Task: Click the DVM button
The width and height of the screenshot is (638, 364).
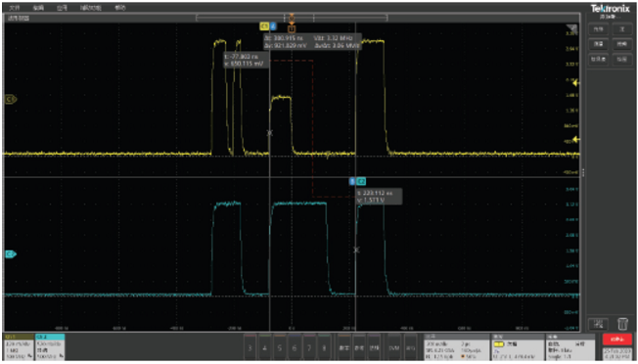Action: pos(394,347)
